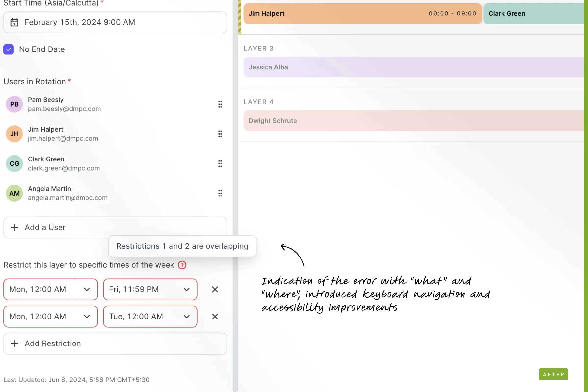Image resolution: width=588 pixels, height=392 pixels.
Task: Click the Jim Halpert avatar initials icon
Action: (x=14, y=134)
